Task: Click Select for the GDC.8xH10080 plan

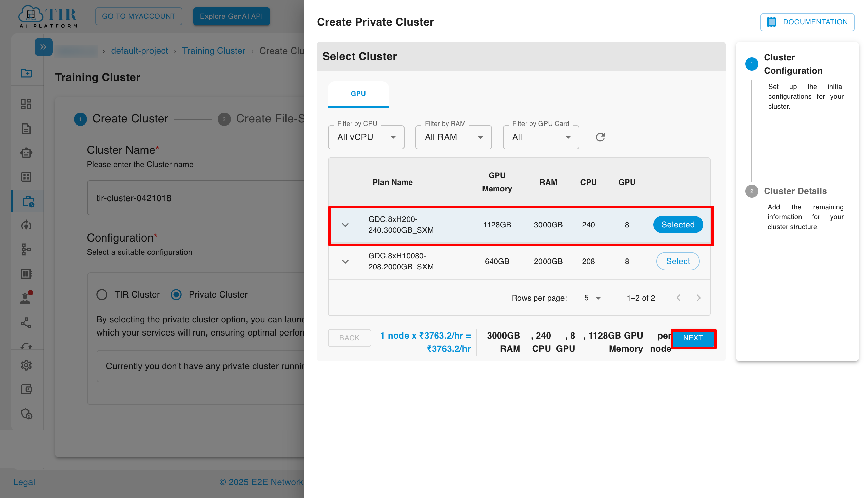Action: click(678, 261)
